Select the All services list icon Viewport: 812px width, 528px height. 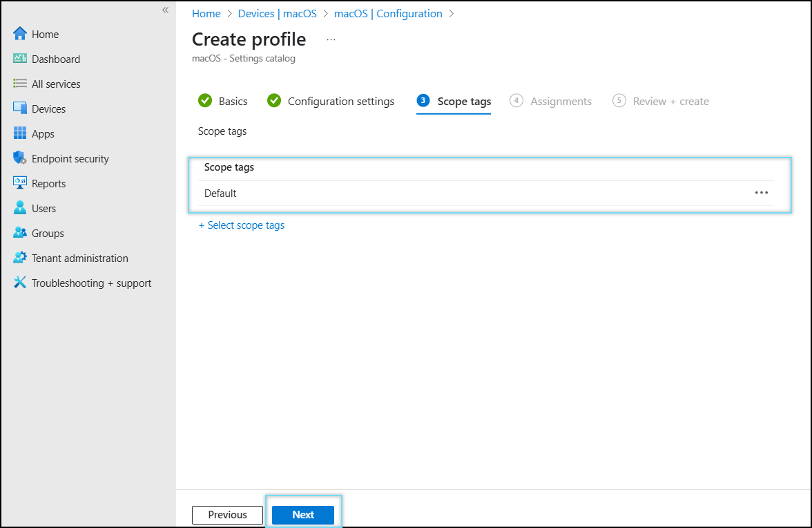(19, 84)
